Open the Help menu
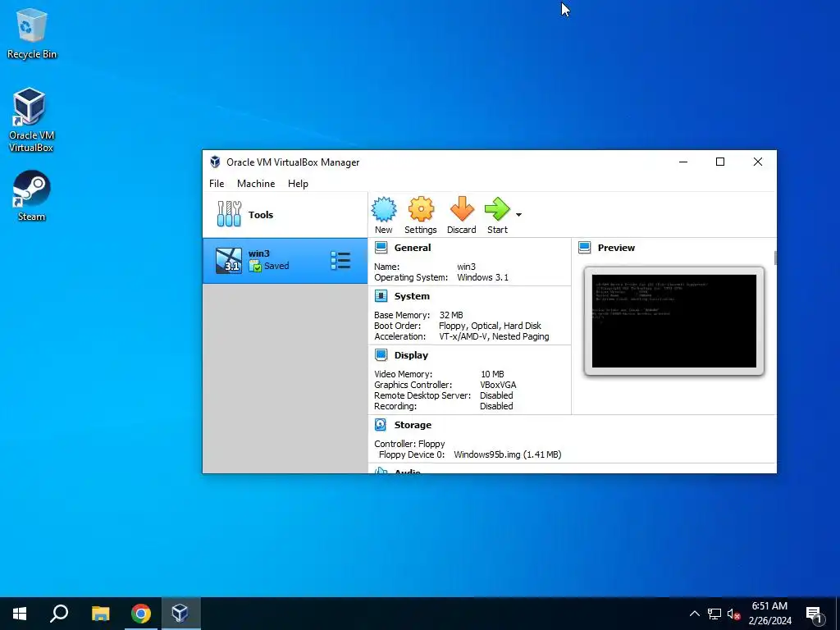 [298, 183]
